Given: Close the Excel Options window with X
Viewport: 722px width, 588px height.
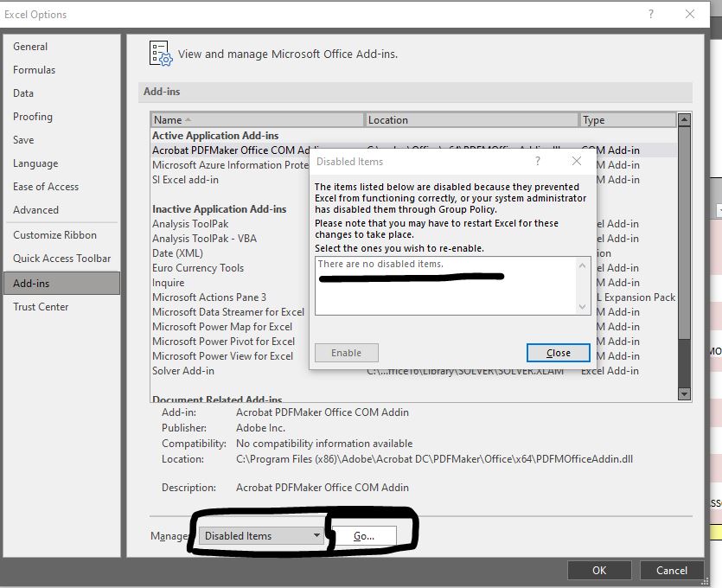Looking at the screenshot, I should [690, 15].
